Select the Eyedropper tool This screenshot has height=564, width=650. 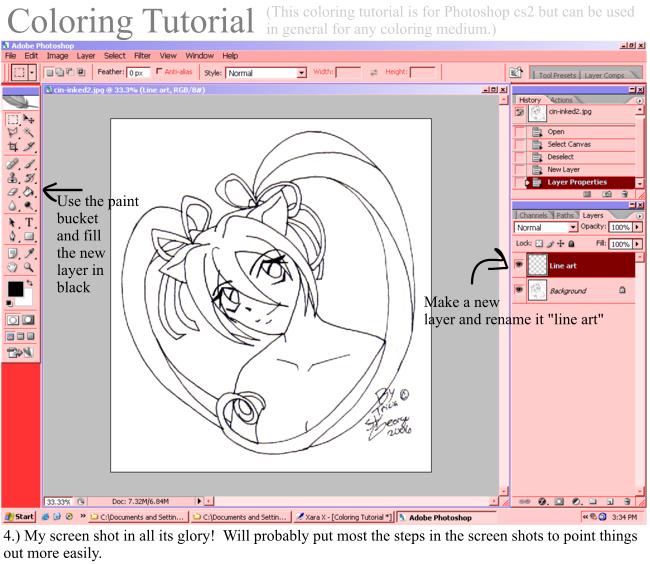point(29,253)
